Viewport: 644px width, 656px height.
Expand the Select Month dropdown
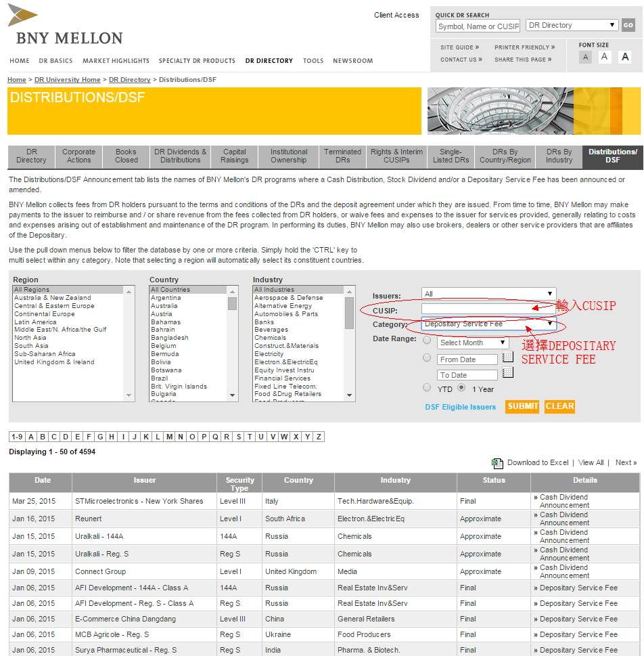pyautogui.click(x=473, y=343)
